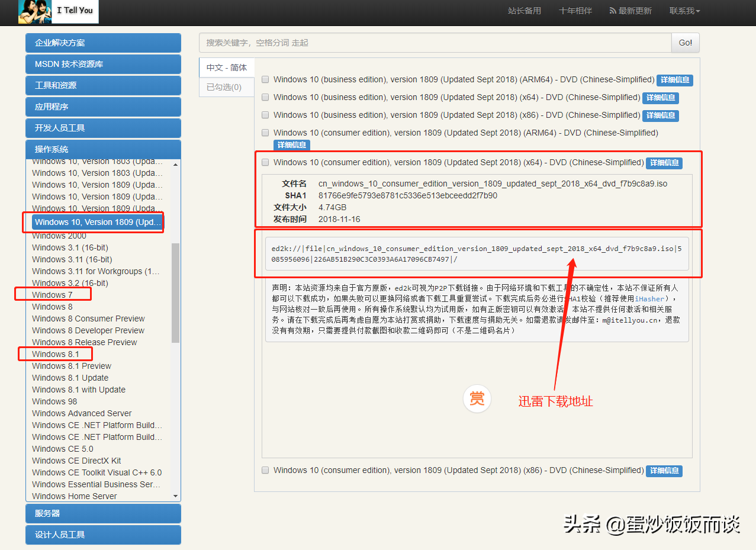Click the circular 赏 donation icon

point(477,399)
